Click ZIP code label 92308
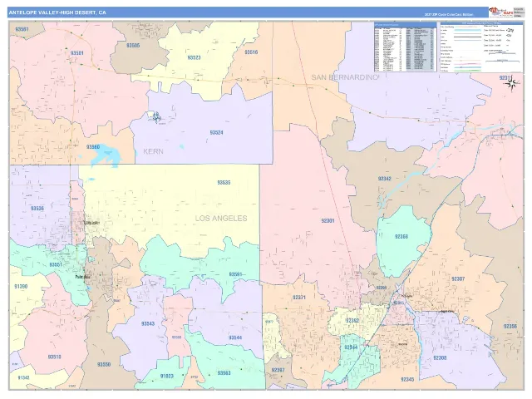 click(440, 358)
